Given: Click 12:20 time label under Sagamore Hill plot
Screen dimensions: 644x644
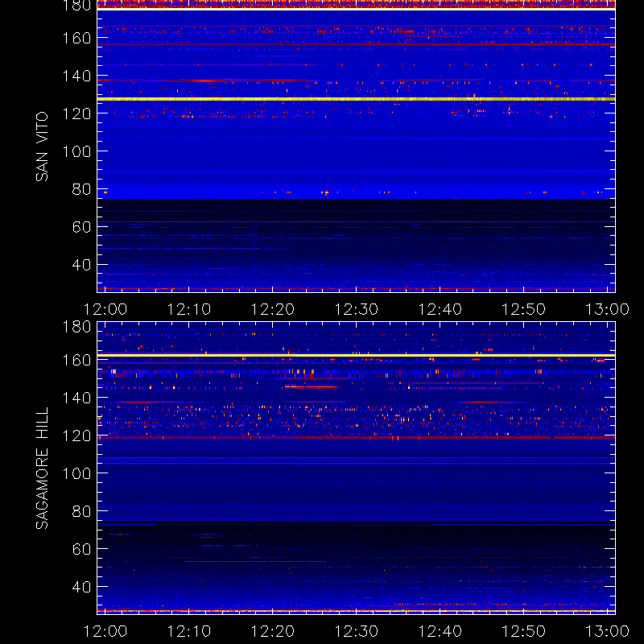Looking at the screenshot, I should tap(273, 631).
